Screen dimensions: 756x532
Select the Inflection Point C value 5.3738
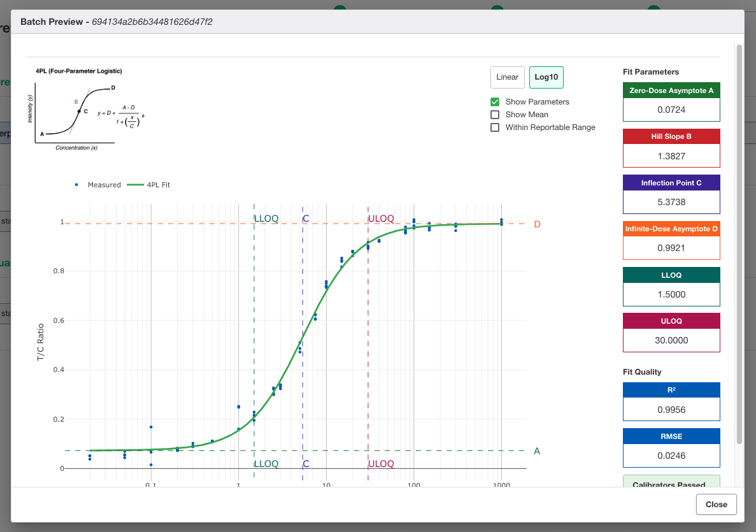(671, 202)
